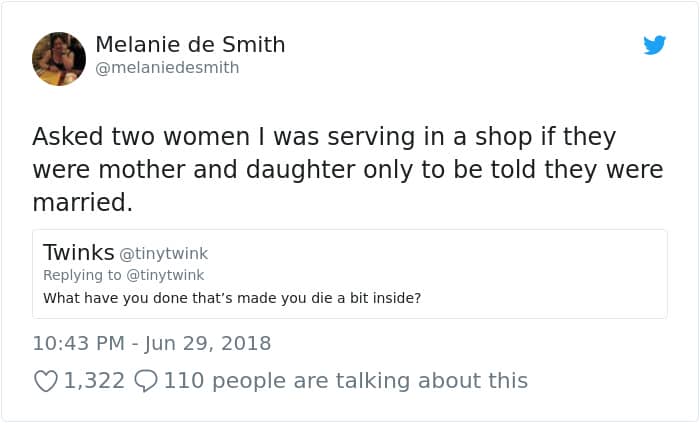
Task: Click @tinytwink in the Replying to line
Action: pos(168,275)
